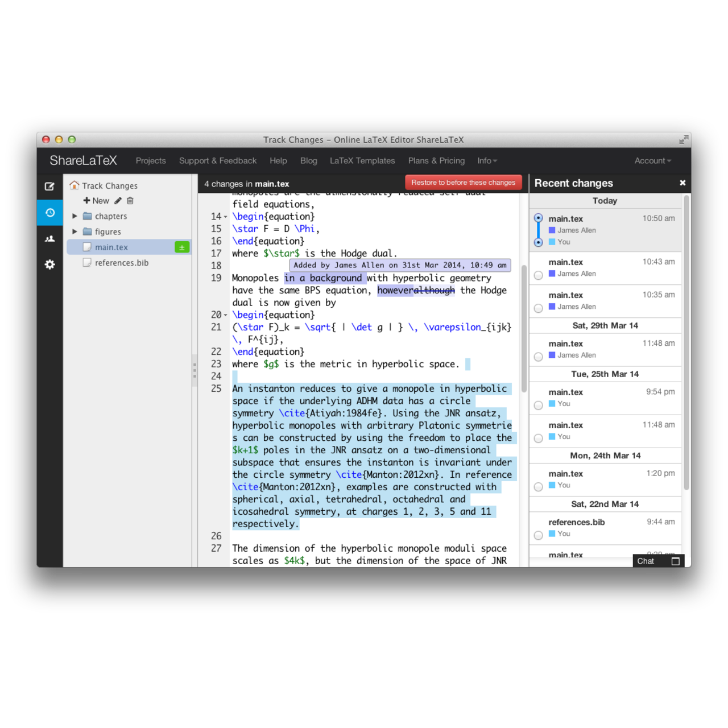Open the Account dropdown menu
The height and width of the screenshot is (728, 728).
click(x=652, y=161)
